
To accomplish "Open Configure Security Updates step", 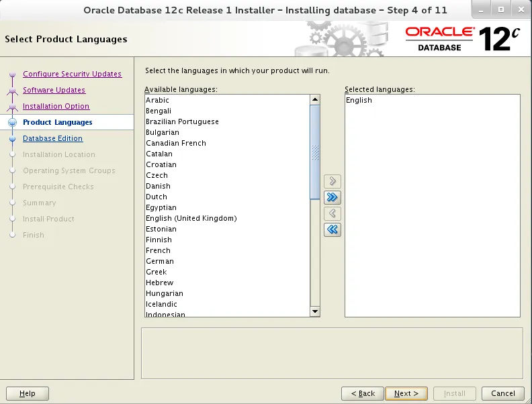I will pos(72,74).
